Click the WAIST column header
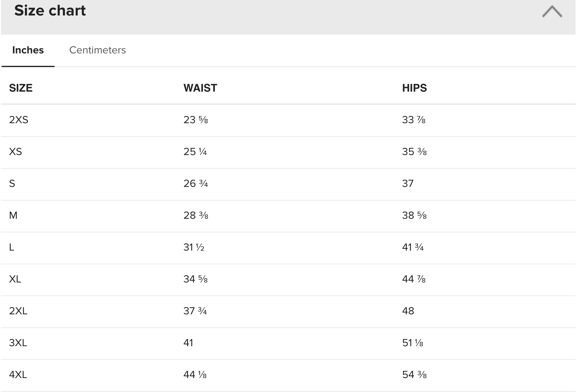 click(x=200, y=88)
